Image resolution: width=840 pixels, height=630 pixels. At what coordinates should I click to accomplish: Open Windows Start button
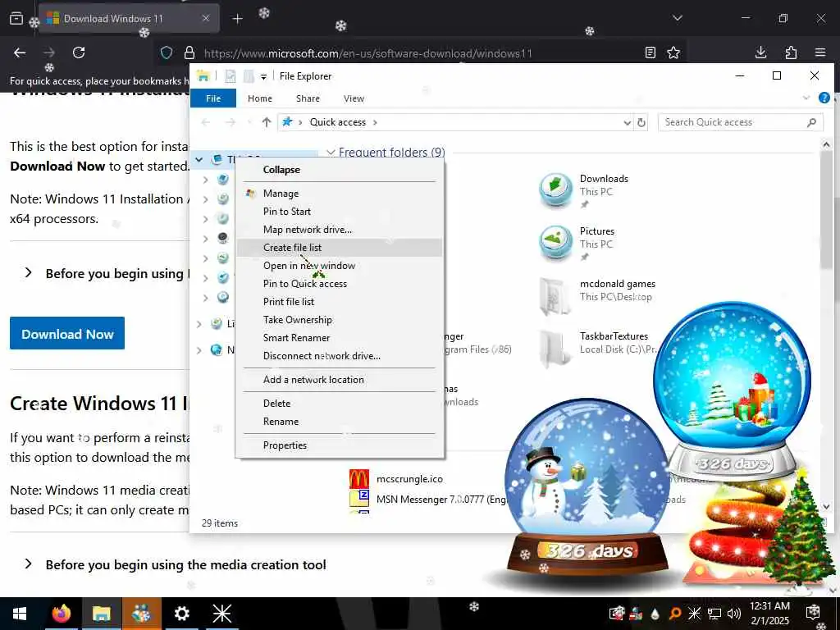(x=20, y=614)
